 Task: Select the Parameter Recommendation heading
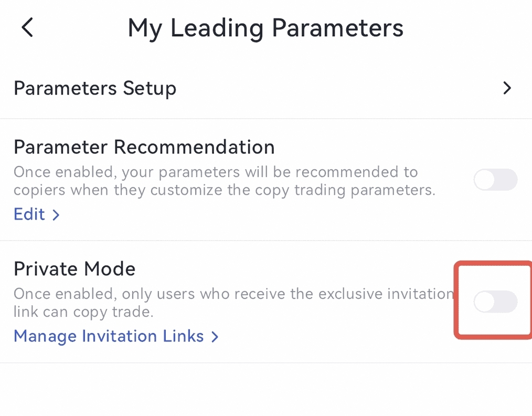click(x=144, y=148)
